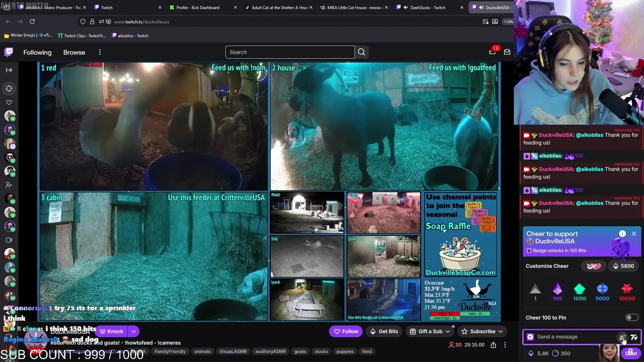The height and width of the screenshot is (362, 644).
Task: Expand the left sidebar with arrow icon
Action: (9, 70)
